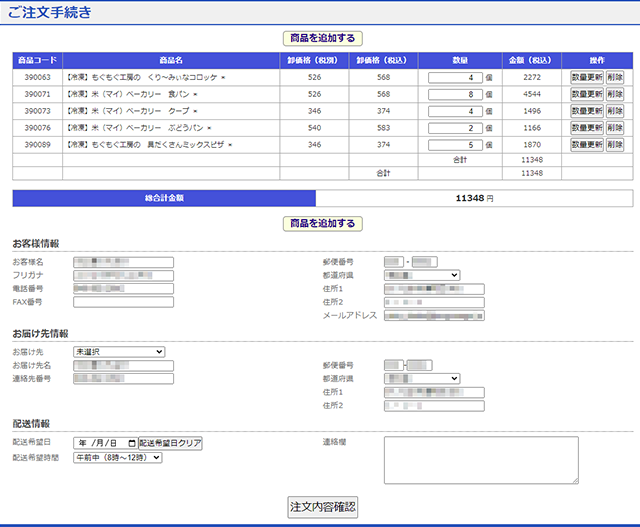Remove product 390076 using 削除
The width and height of the screenshot is (640, 527).
614,128
